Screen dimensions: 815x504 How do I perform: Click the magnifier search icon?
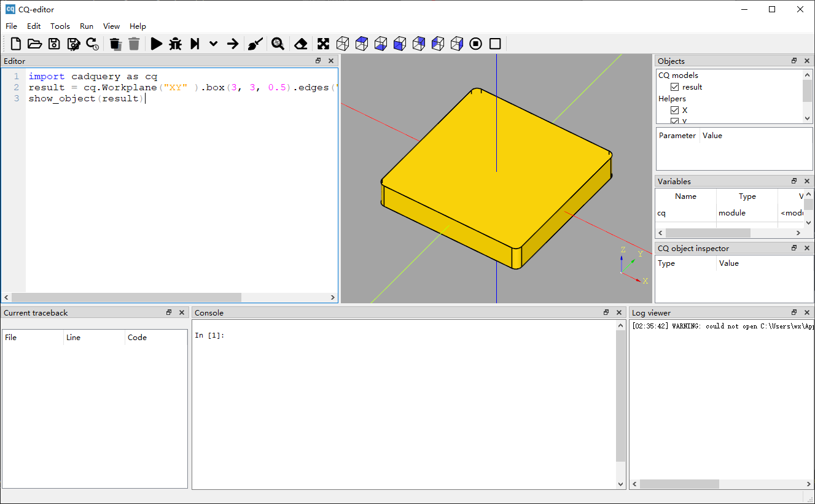pos(278,44)
